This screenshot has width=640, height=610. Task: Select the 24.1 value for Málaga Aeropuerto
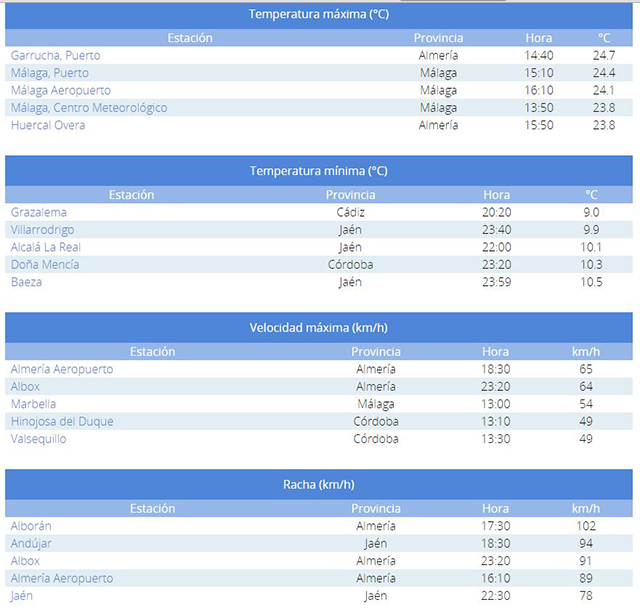tap(604, 90)
